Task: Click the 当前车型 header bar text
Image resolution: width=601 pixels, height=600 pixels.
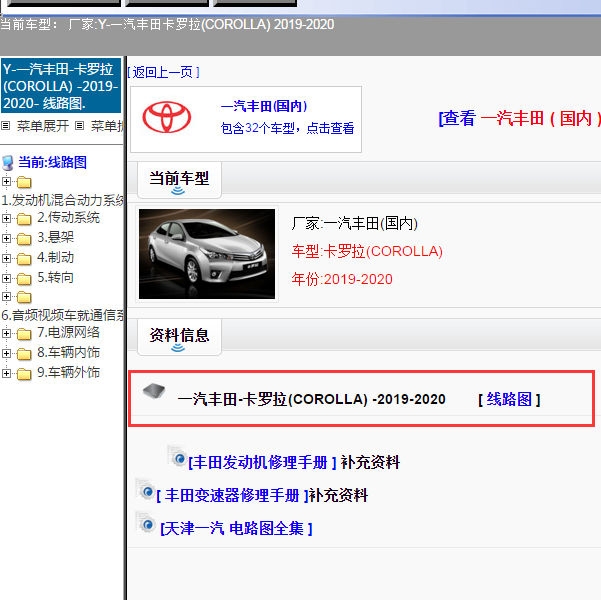Action: pos(179,178)
